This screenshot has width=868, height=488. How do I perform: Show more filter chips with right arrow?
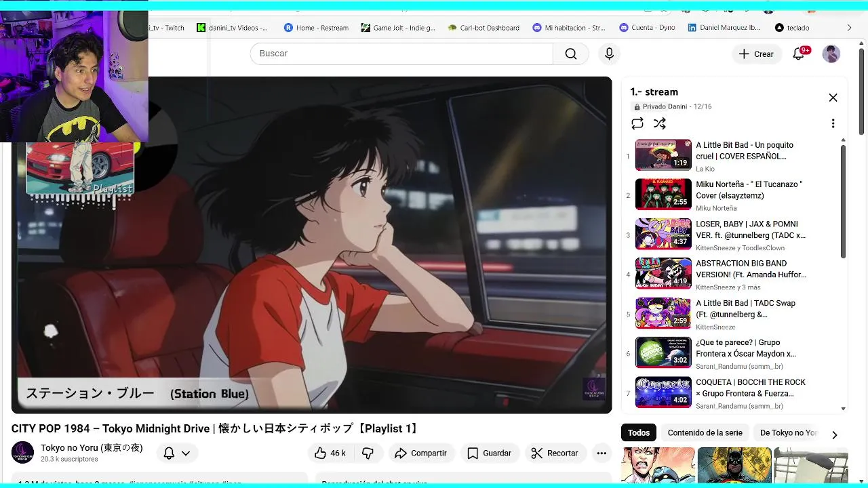(835, 434)
